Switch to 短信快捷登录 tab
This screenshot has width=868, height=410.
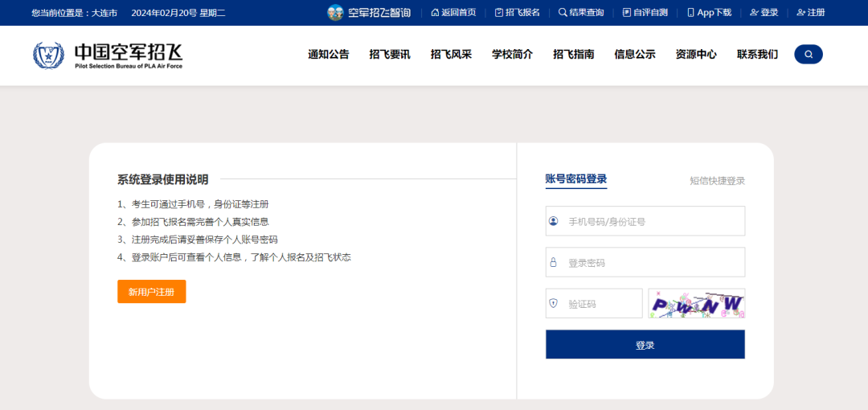point(717,181)
